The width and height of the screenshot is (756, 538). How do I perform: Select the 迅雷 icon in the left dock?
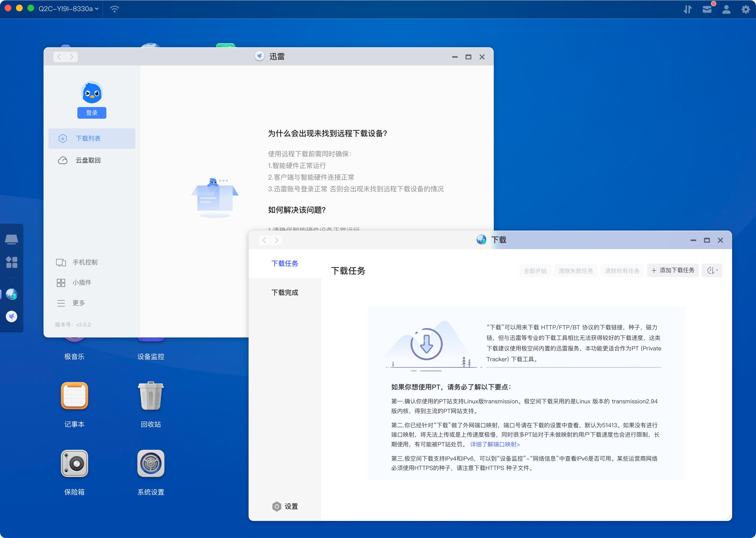[x=12, y=316]
